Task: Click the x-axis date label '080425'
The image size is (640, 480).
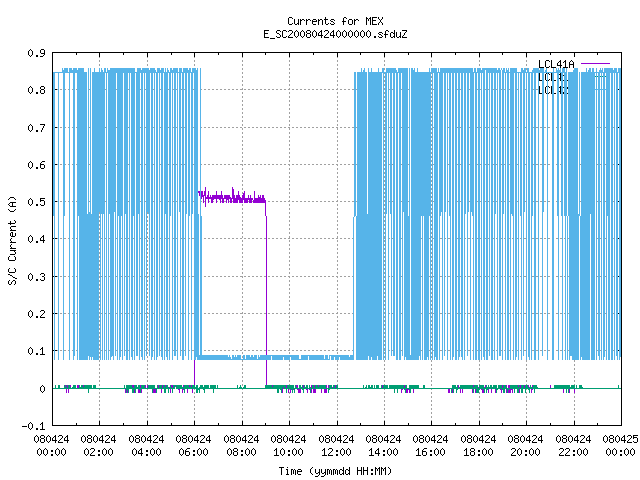Action: click(620, 439)
